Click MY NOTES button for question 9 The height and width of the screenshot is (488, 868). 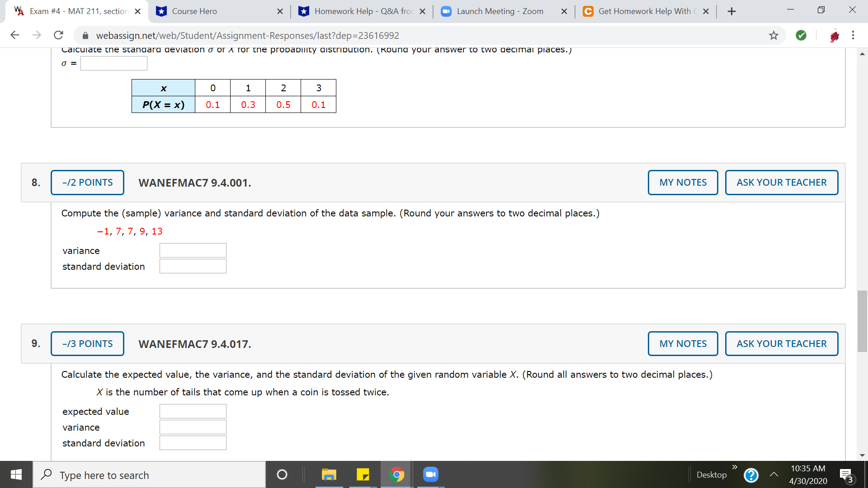click(683, 343)
